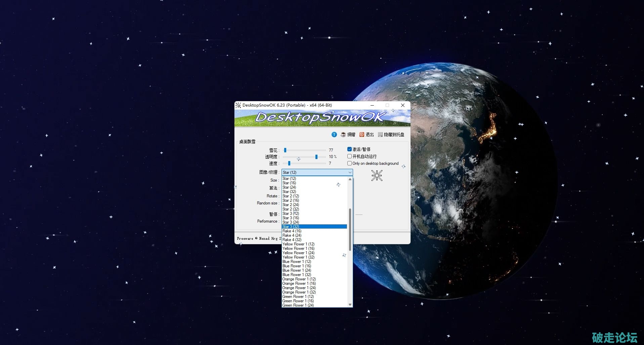Select Orange Flower 1 (32) in the list
644x345 pixels.
pos(299,292)
